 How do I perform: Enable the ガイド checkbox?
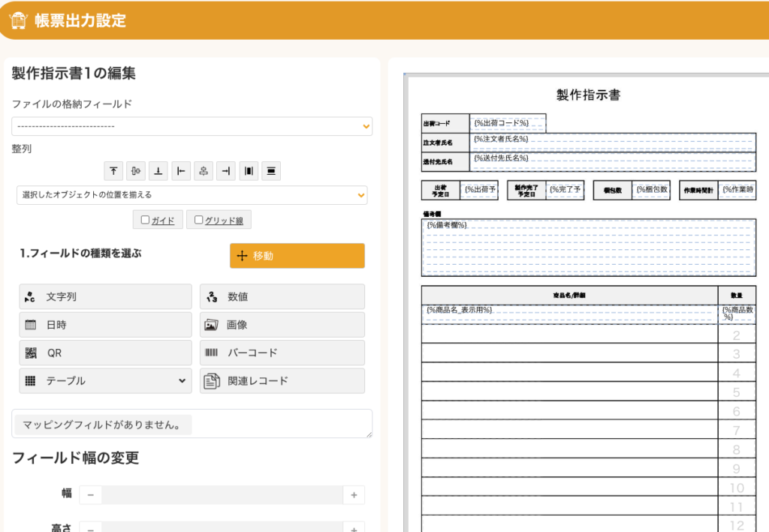tap(145, 220)
